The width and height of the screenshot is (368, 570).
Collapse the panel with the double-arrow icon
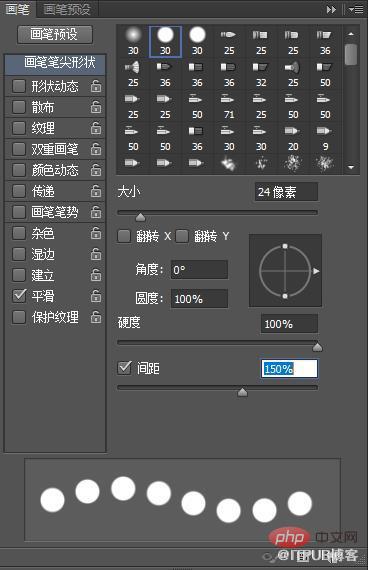click(x=331, y=9)
